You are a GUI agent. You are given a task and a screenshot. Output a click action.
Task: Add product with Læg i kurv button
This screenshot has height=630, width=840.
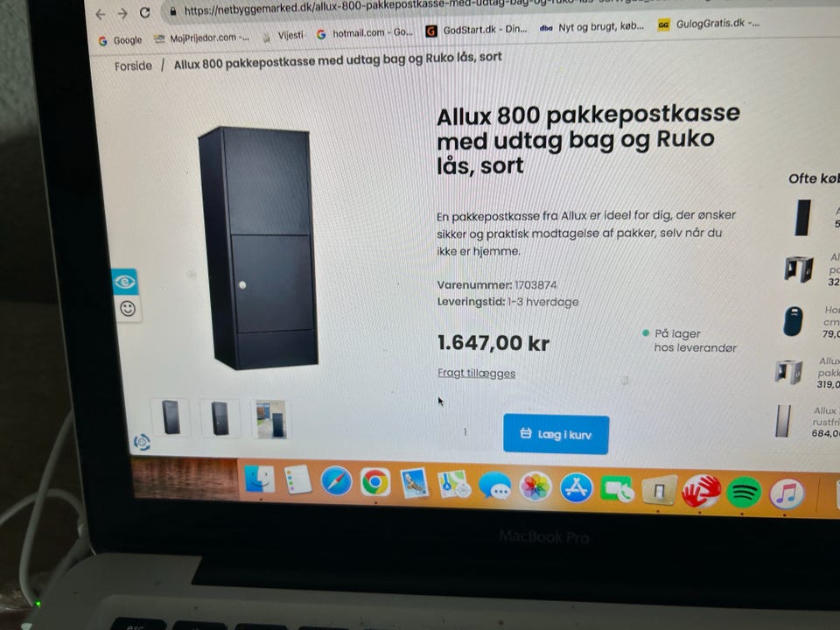tap(556, 435)
